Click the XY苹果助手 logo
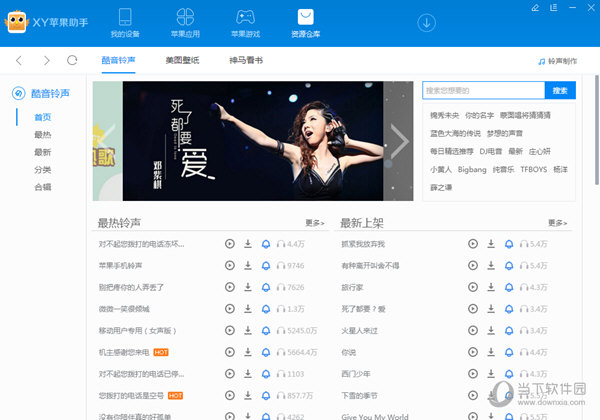600x420 pixels. 46,22
